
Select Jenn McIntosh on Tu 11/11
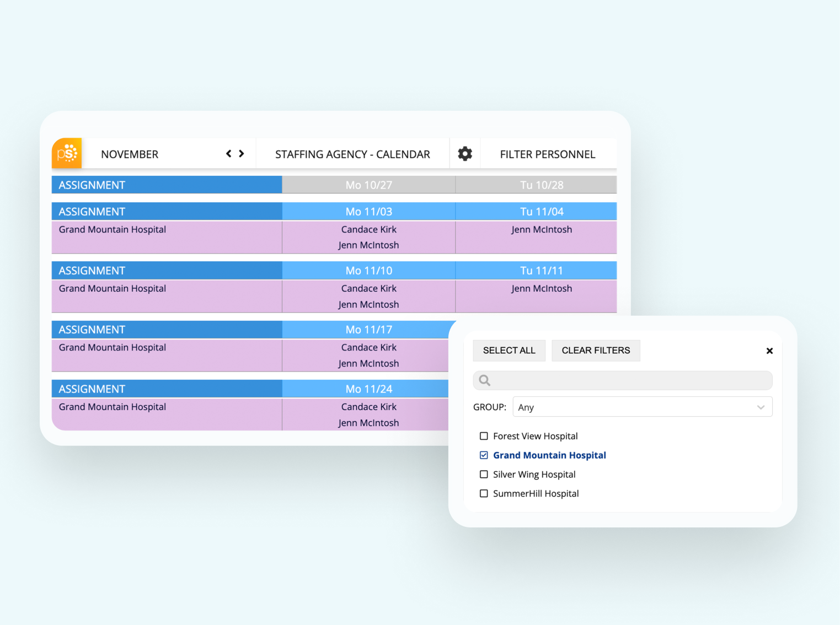click(542, 288)
